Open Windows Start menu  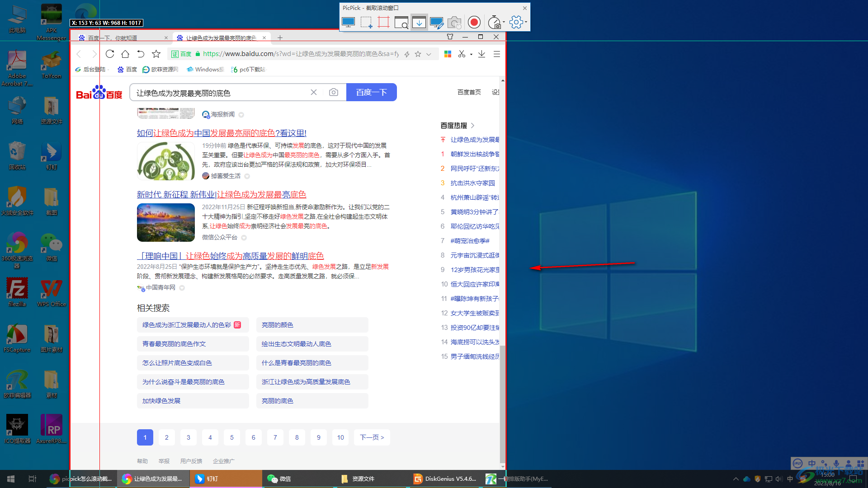tap(11, 479)
